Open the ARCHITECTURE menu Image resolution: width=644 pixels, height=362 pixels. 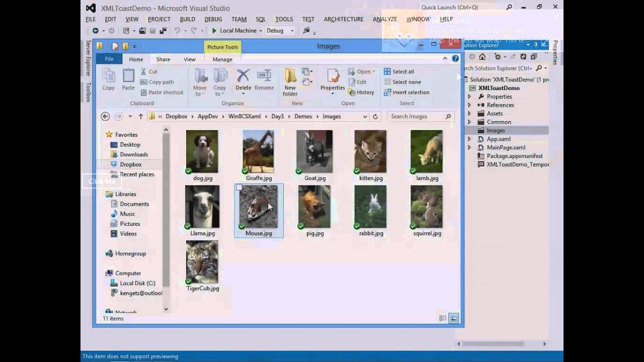344,19
